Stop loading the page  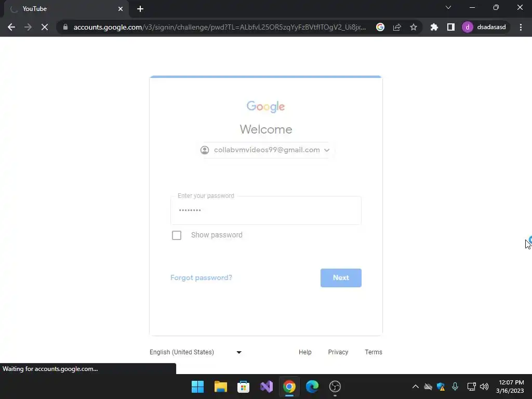pyautogui.click(x=45, y=27)
